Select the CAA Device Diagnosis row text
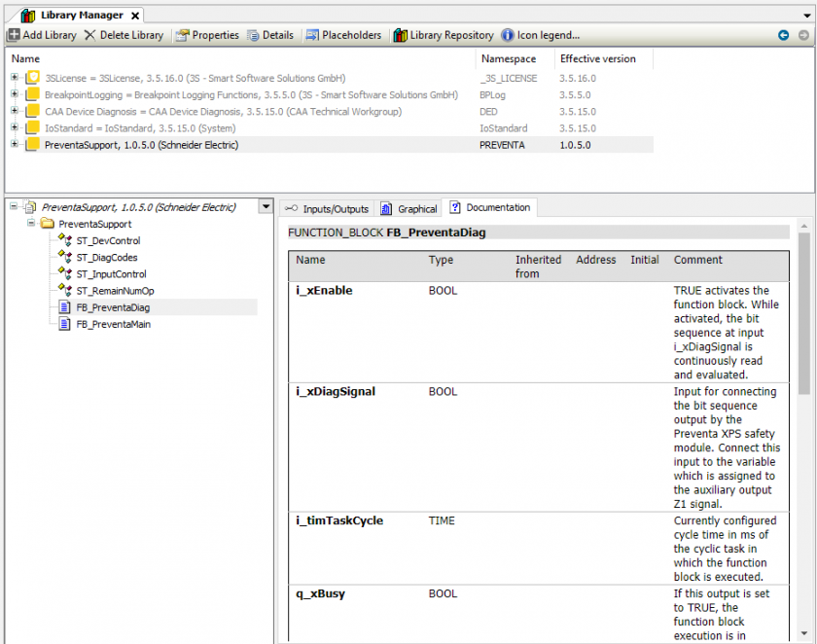Screen dimensions: 817x644 (223, 112)
